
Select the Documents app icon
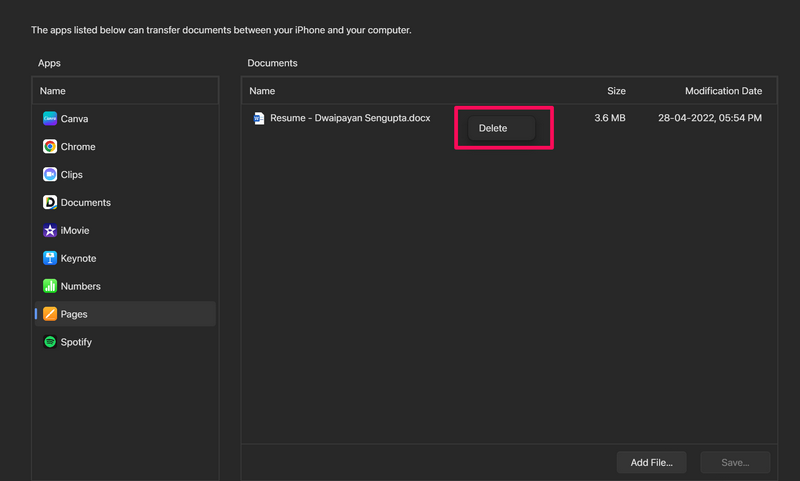click(50, 202)
